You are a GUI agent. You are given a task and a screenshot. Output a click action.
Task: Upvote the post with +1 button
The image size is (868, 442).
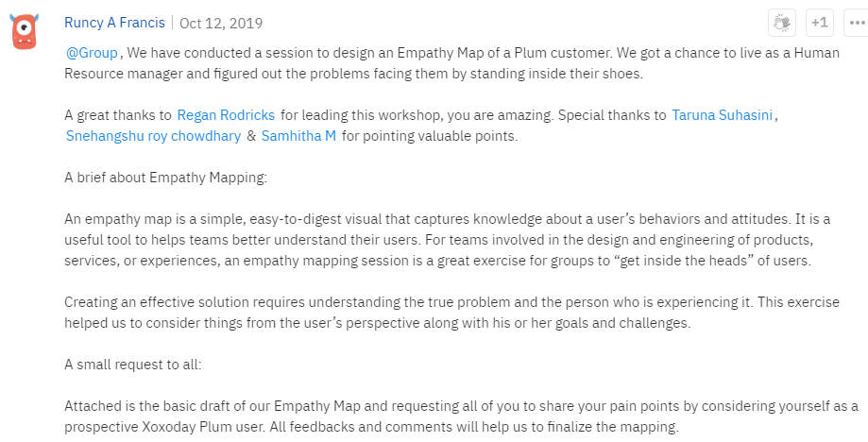(x=819, y=23)
